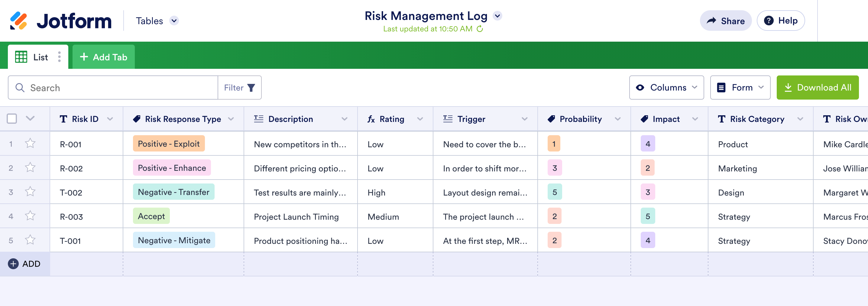This screenshot has width=868, height=306.
Task: Star the R-001 row
Action: tap(30, 143)
